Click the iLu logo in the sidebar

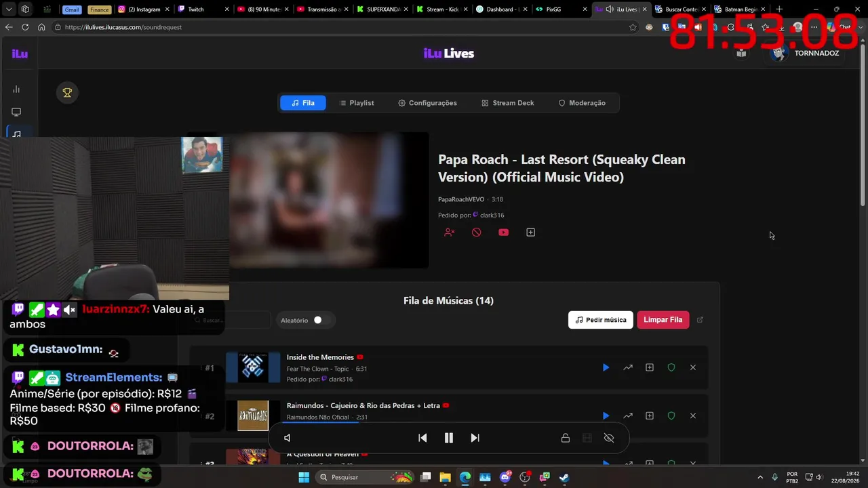coord(20,54)
